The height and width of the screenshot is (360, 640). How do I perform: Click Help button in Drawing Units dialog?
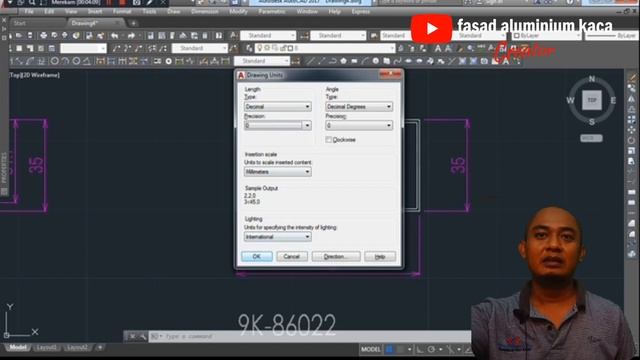pos(380,256)
